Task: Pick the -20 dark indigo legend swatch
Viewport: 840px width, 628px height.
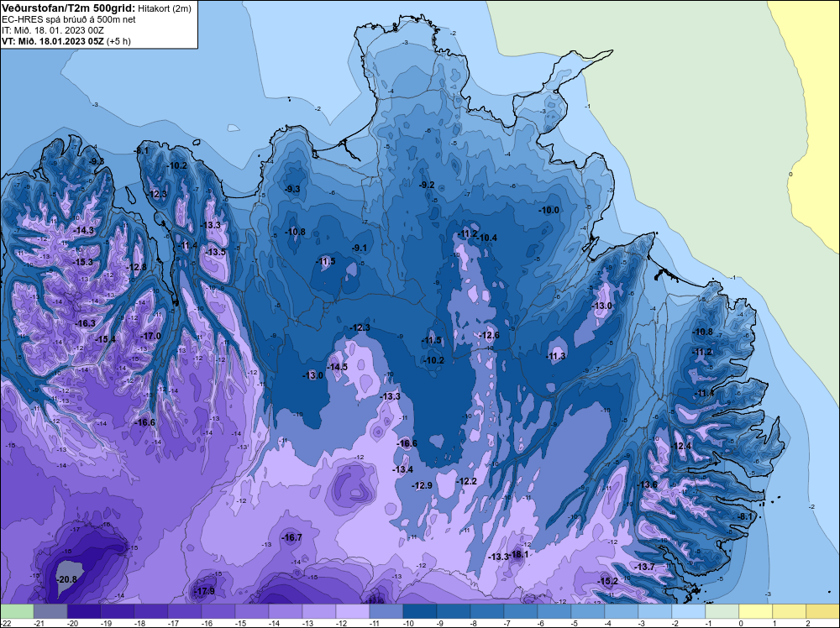Action: (x=84, y=611)
